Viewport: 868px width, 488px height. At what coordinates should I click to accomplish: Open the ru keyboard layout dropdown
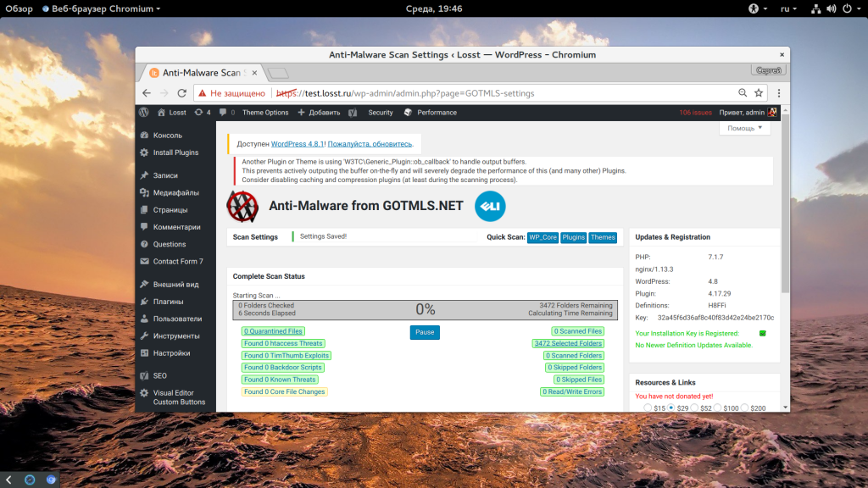[788, 8]
